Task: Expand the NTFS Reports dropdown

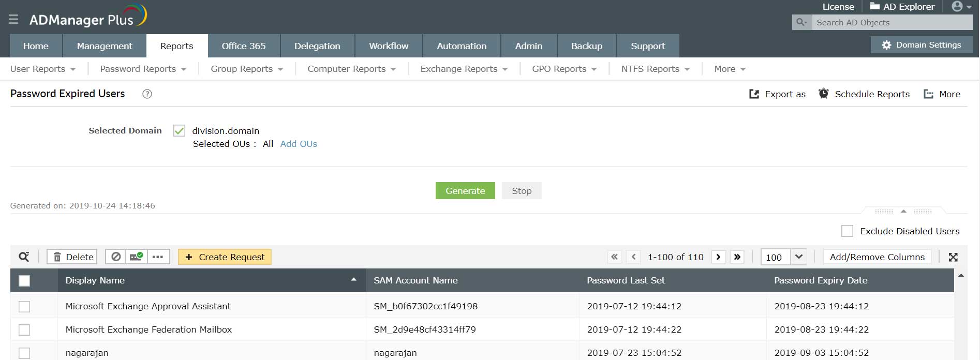Action: pos(655,69)
